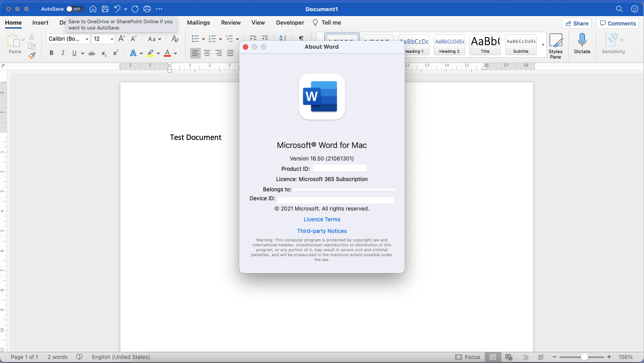Open the Comments button
This screenshot has width=644, height=363.
click(x=618, y=23)
